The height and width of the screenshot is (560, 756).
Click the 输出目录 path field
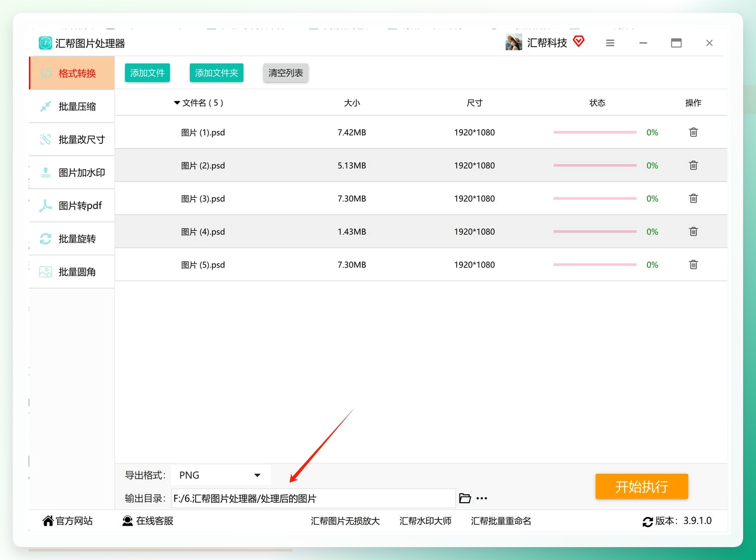pyautogui.click(x=313, y=498)
